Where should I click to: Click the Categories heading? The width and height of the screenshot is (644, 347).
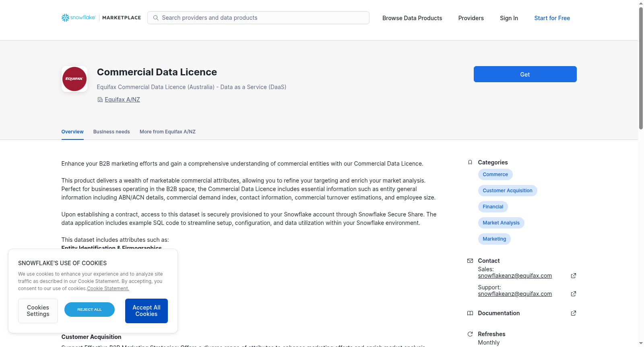click(493, 162)
